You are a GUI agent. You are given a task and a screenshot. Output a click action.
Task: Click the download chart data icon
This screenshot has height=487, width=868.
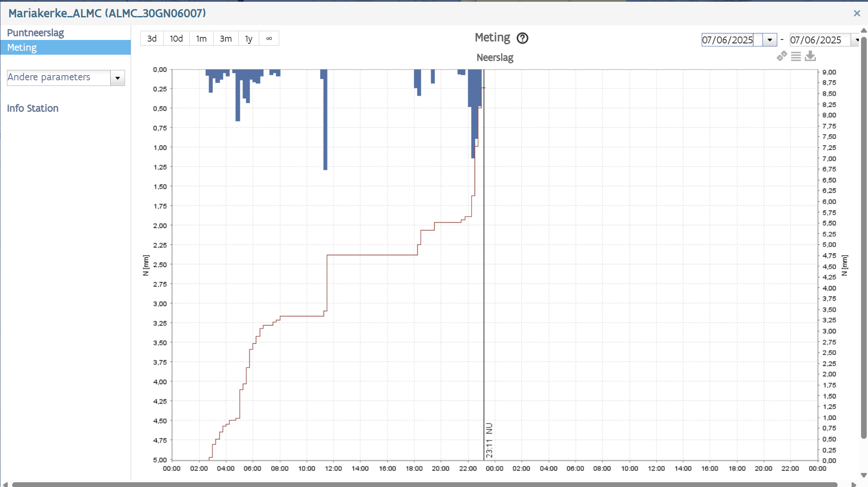click(810, 56)
